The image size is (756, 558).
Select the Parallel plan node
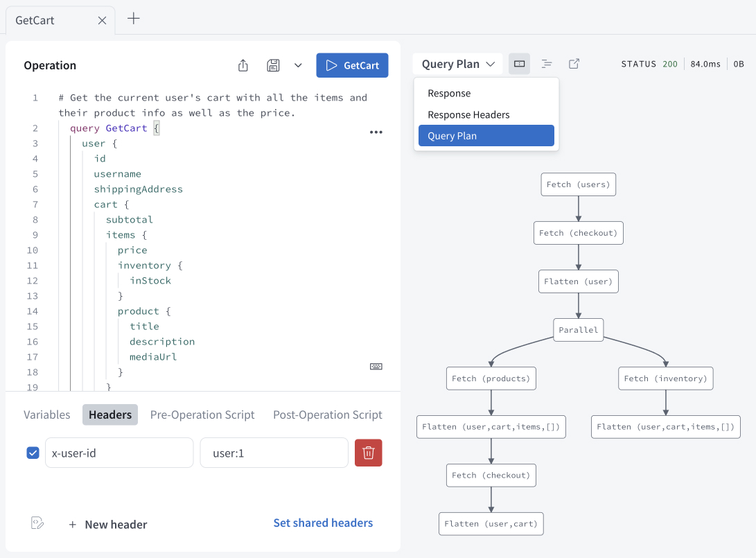578,330
